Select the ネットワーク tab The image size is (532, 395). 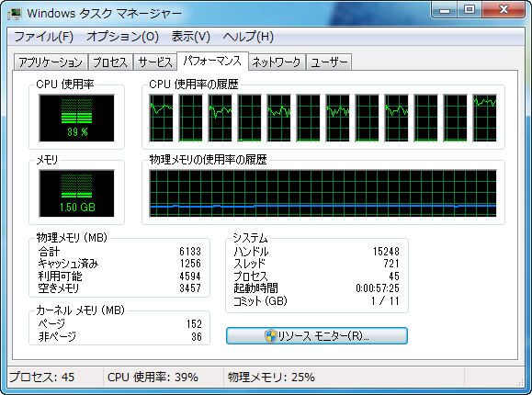277,62
